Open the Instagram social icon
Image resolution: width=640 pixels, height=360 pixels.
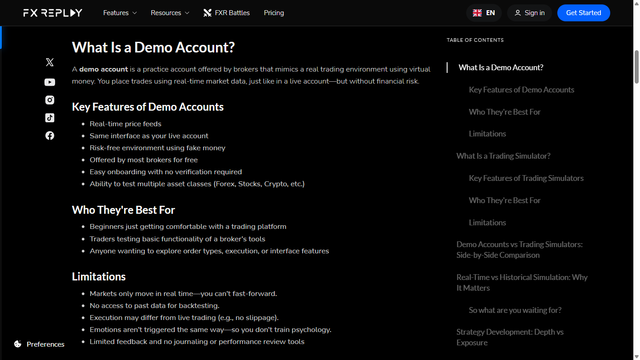[49, 100]
